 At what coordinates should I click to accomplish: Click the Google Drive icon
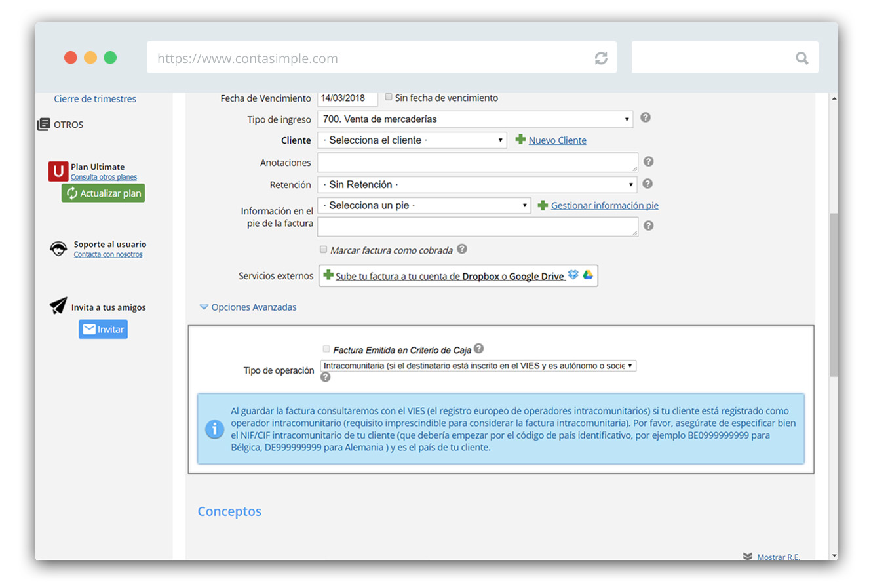pos(588,275)
